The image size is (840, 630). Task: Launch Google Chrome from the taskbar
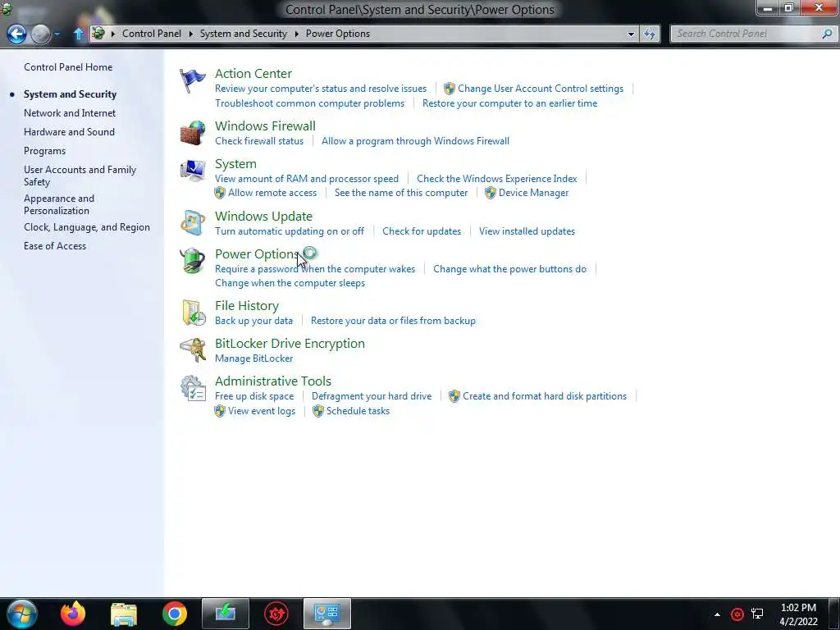(175, 614)
